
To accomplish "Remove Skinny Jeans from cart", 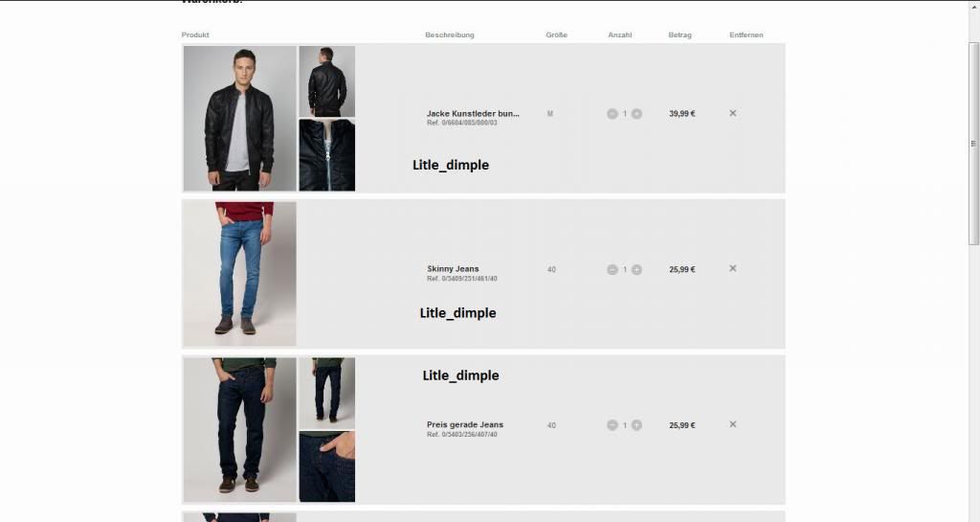I will pyautogui.click(x=732, y=268).
